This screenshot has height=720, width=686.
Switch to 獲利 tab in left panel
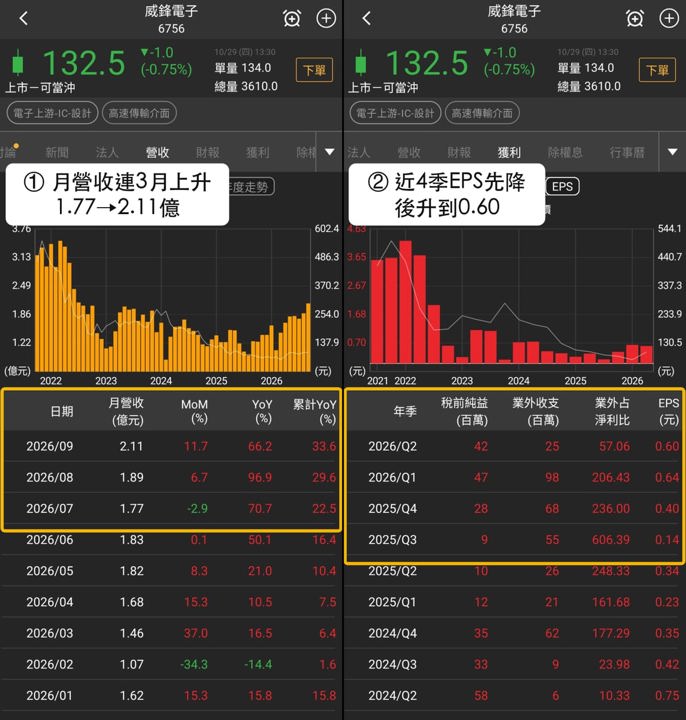click(x=258, y=152)
